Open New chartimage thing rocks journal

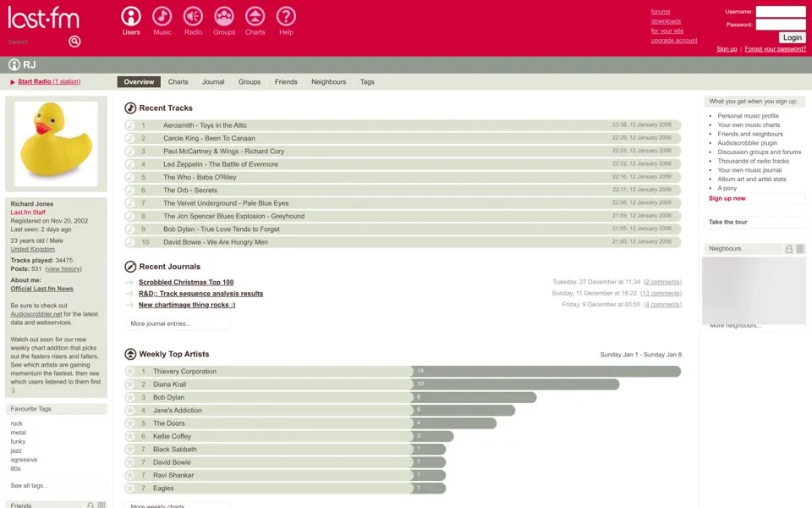(187, 305)
